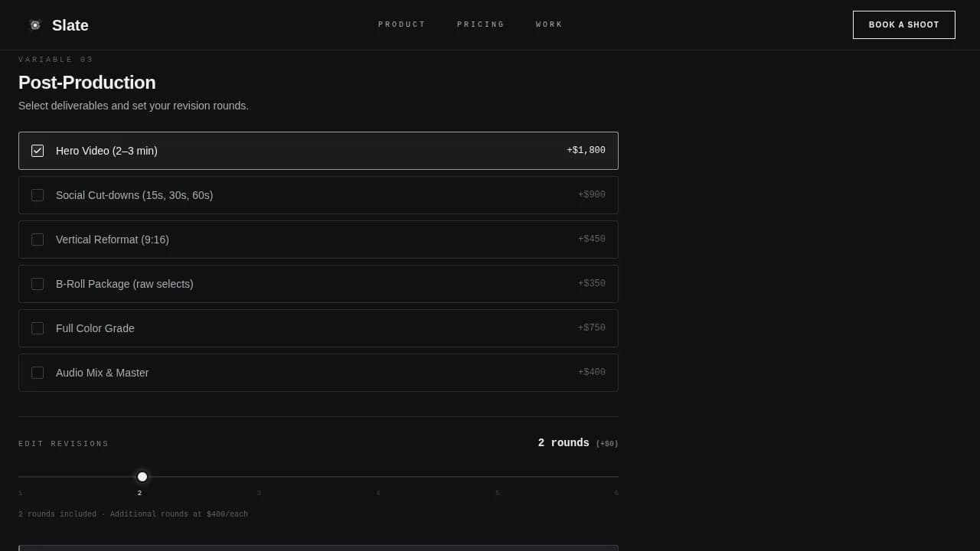This screenshot has width=980, height=551.
Task: Click the Edit Revisions slider handle
Action: pyautogui.click(x=142, y=476)
